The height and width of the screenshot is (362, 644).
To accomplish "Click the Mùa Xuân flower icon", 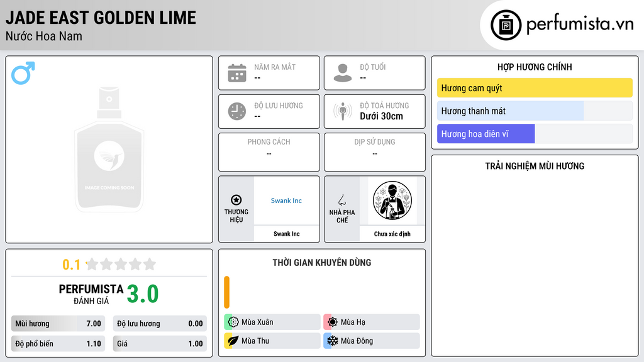I will point(233,322).
